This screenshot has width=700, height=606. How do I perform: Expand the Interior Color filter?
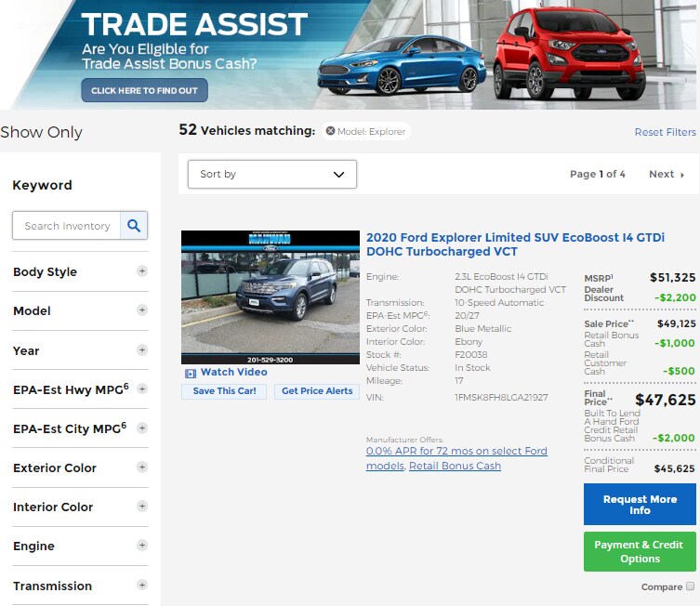(x=142, y=506)
